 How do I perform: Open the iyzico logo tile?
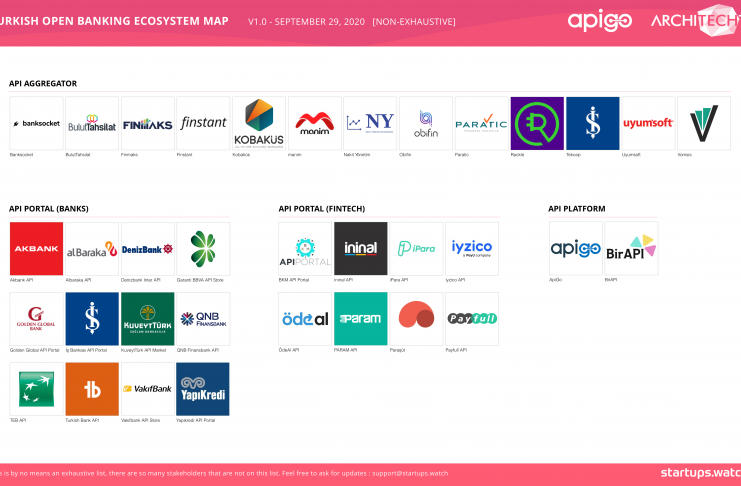tap(472, 249)
